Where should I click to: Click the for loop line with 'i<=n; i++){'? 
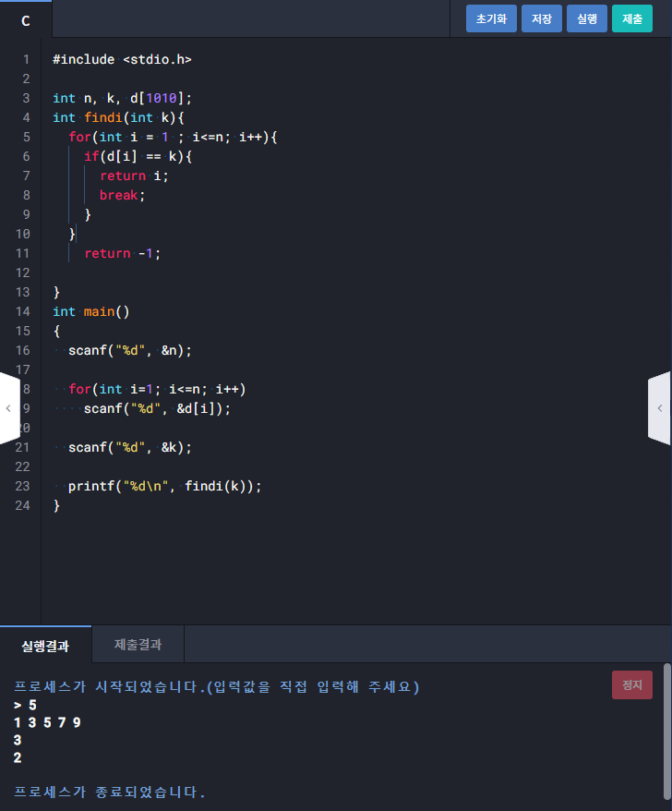[x=173, y=137]
